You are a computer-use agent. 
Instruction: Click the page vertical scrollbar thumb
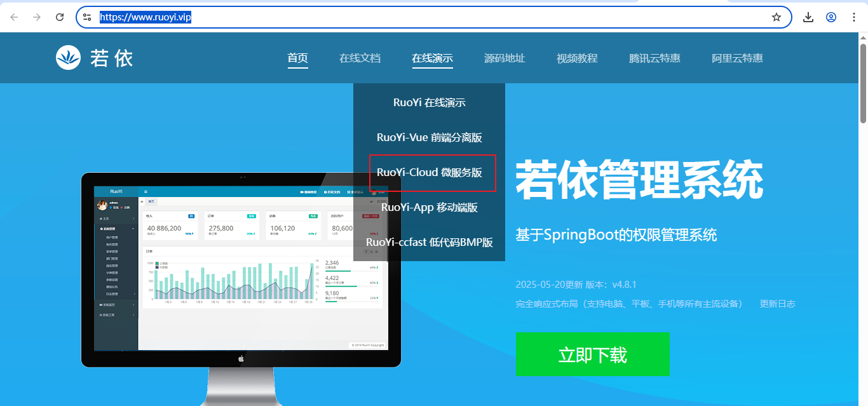click(x=863, y=83)
